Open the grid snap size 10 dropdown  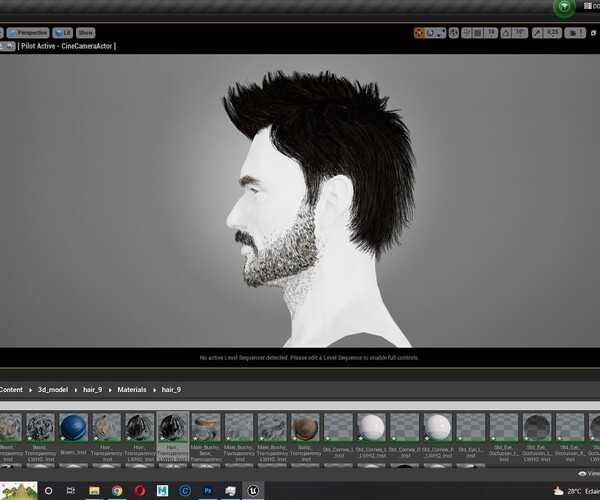(491, 33)
